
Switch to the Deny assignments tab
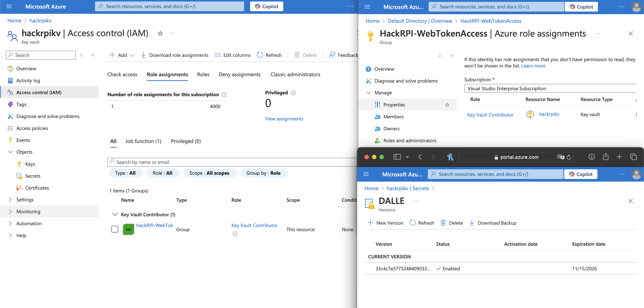(x=239, y=75)
